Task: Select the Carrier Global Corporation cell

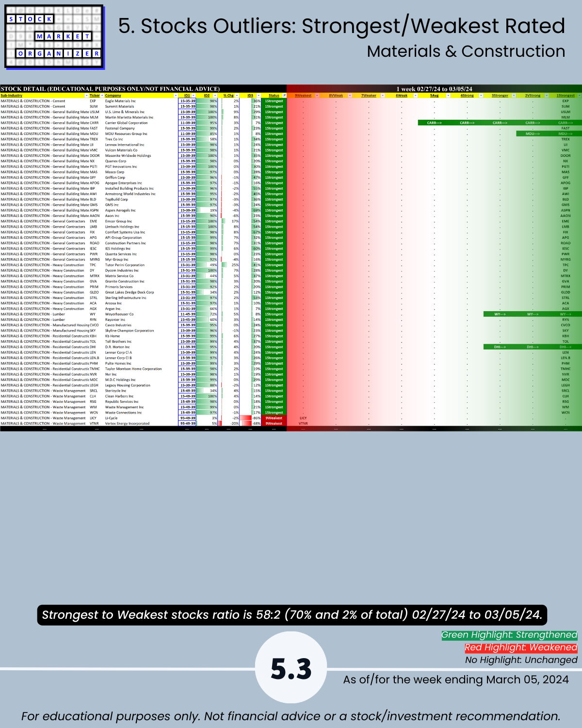Action: [x=141, y=123]
